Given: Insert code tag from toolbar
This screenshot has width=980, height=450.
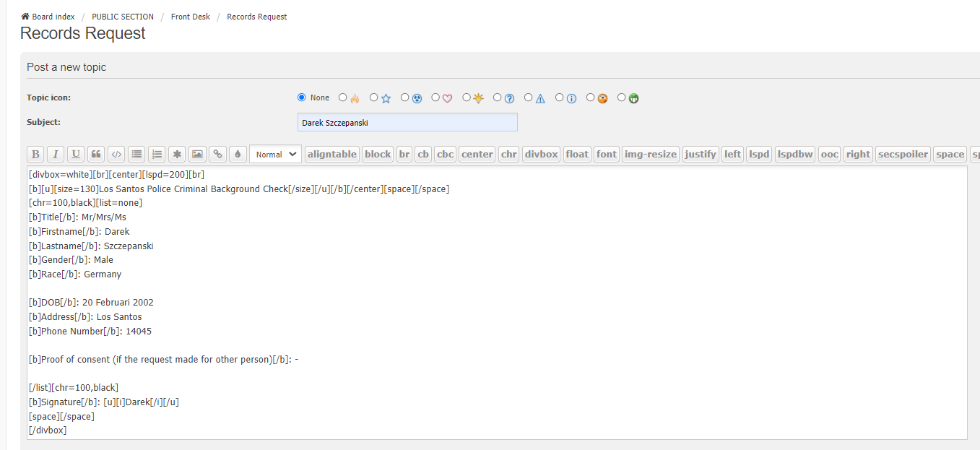Looking at the screenshot, I should click(116, 154).
